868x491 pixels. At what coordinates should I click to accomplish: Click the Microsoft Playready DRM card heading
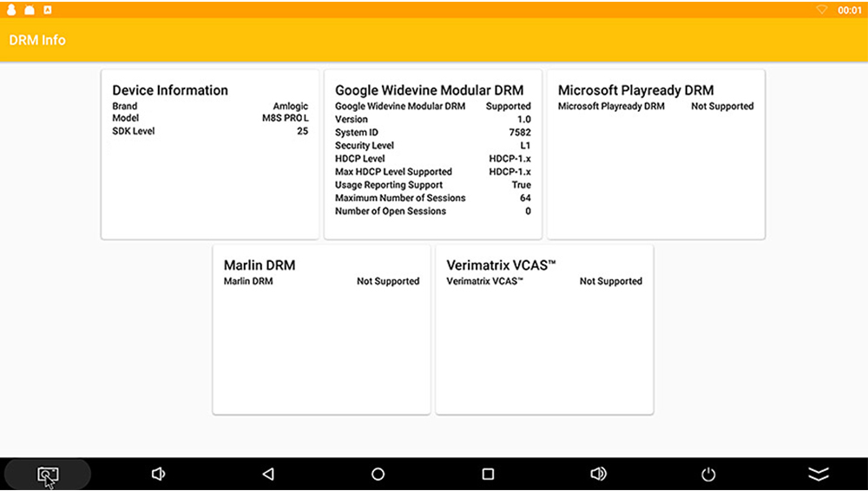coord(635,90)
